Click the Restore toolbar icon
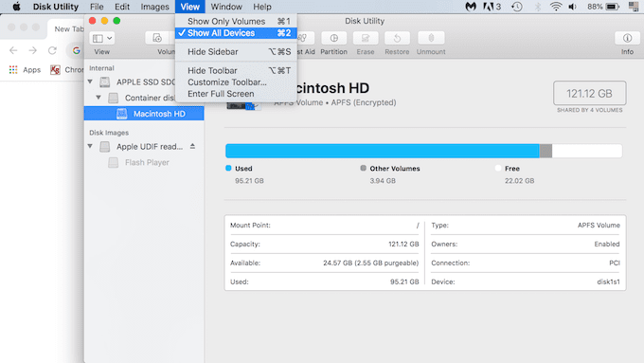 [397, 38]
